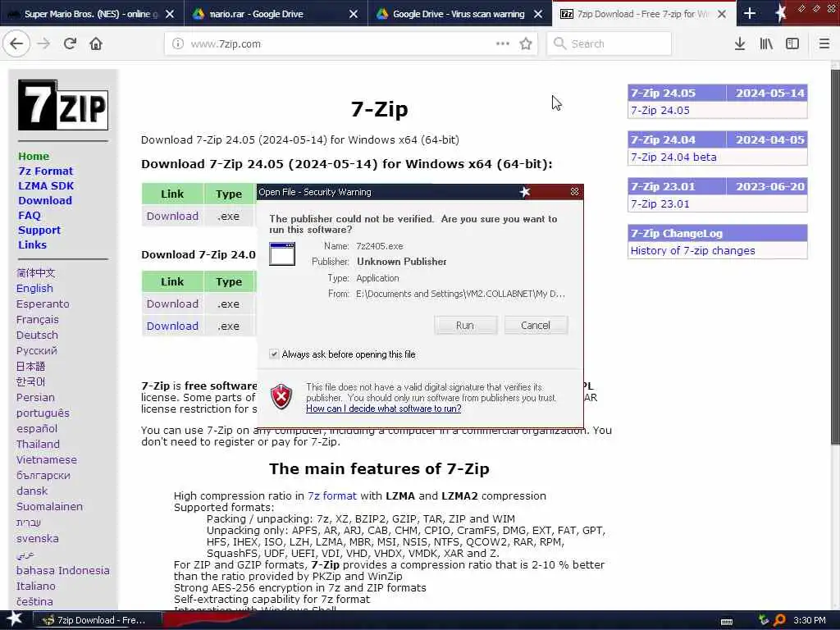Screen dimensions: 840x630
Task: Click the application file icon in dialog
Action: (282, 254)
